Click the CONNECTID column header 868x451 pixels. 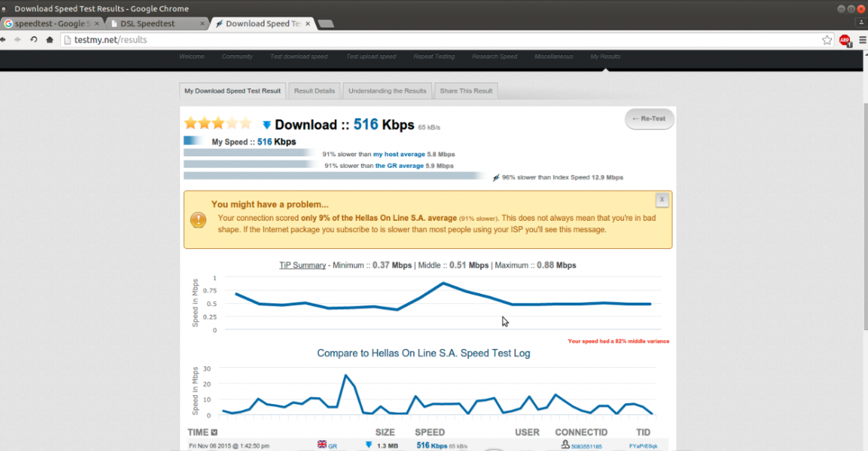coord(581,432)
